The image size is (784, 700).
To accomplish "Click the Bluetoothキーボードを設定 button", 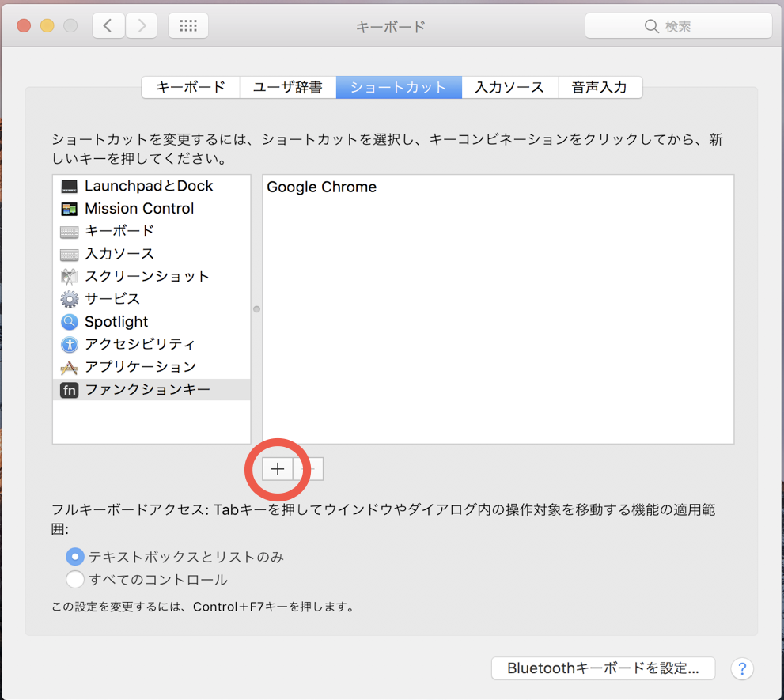I will [603, 668].
